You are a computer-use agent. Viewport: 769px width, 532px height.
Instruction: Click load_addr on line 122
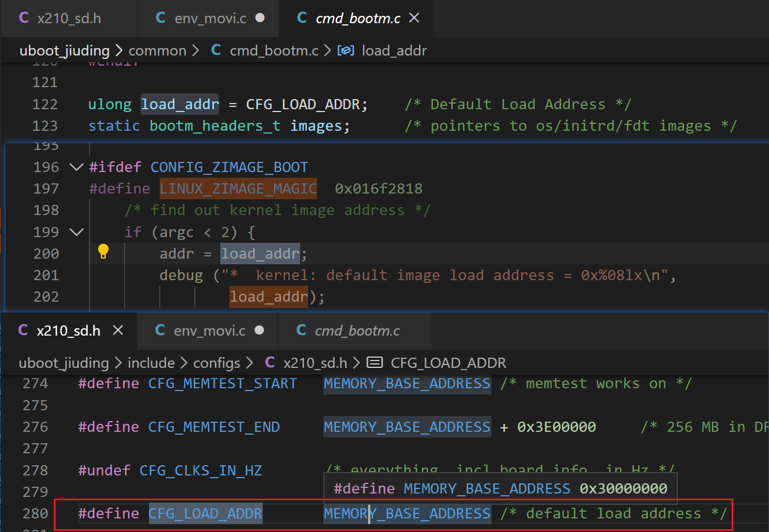(180, 104)
